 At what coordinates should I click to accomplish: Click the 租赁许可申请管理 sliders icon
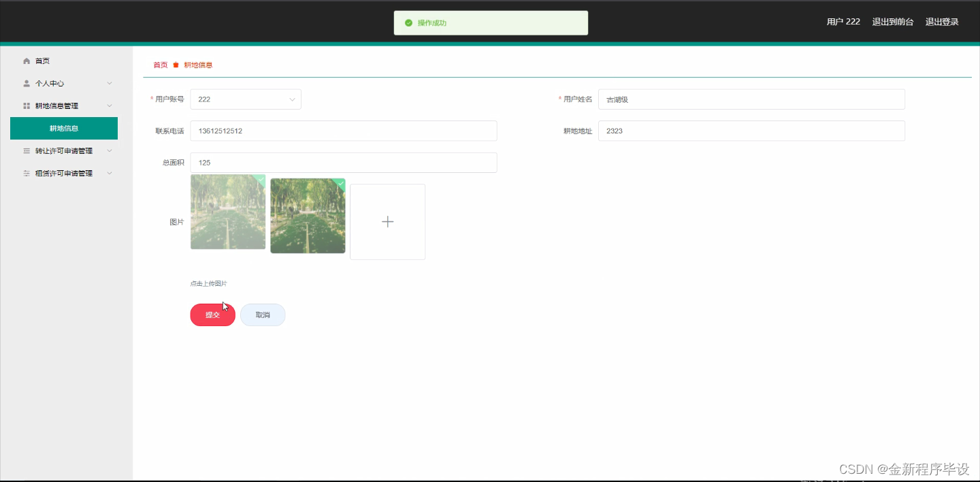(27, 173)
